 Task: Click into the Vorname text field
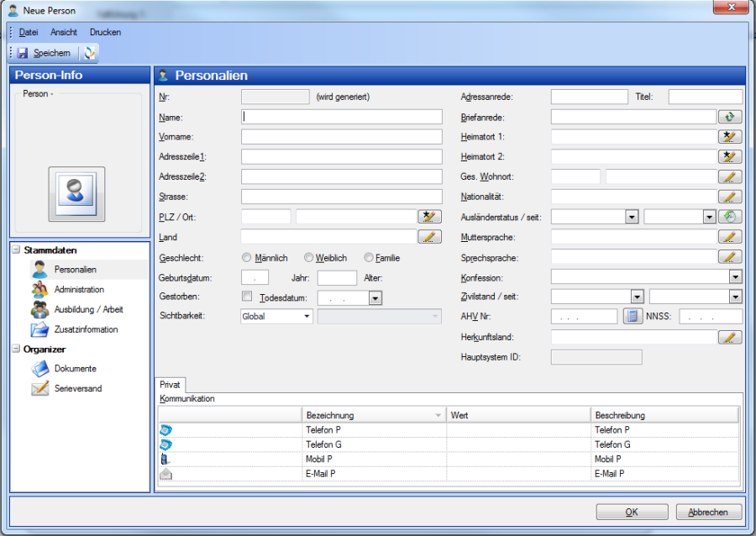341,137
